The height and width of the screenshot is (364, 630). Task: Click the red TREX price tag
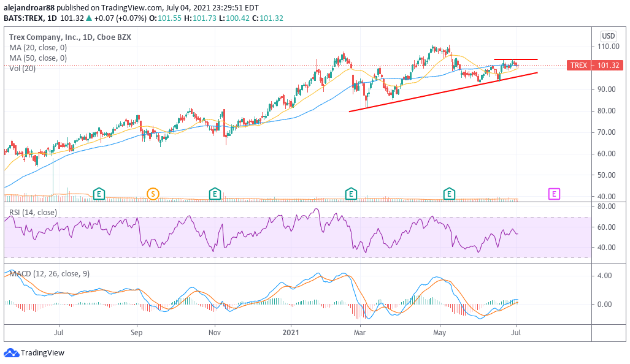pyautogui.click(x=578, y=66)
